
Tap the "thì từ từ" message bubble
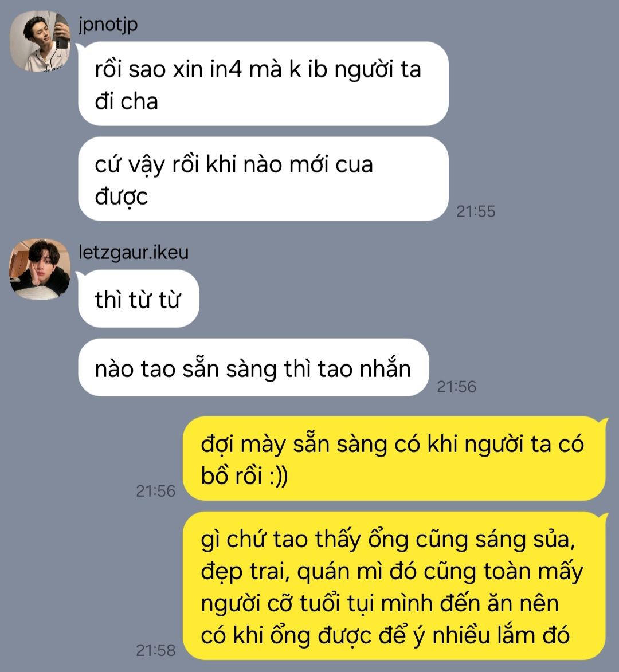pyautogui.click(x=139, y=298)
